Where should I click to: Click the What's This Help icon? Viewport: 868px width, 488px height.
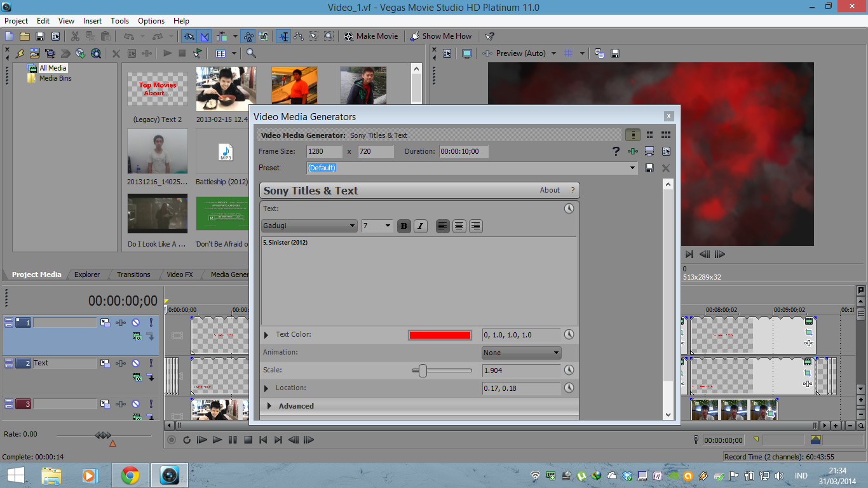coord(489,36)
